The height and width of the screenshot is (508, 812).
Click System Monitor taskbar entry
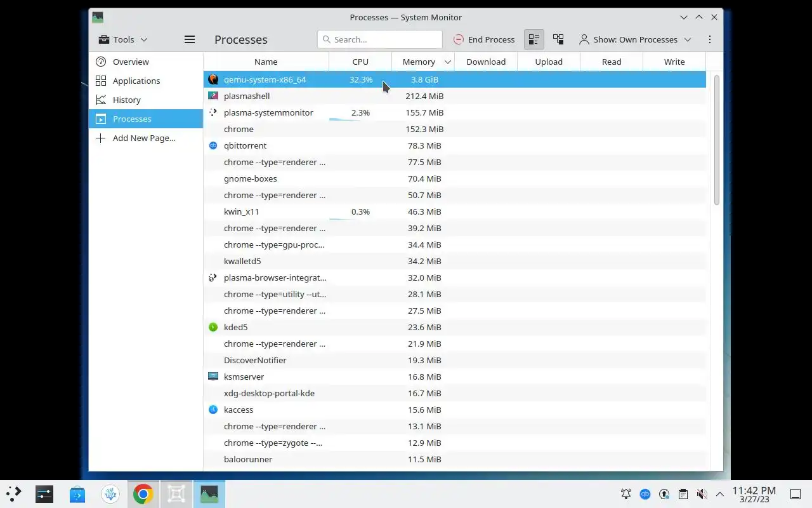pos(209,493)
